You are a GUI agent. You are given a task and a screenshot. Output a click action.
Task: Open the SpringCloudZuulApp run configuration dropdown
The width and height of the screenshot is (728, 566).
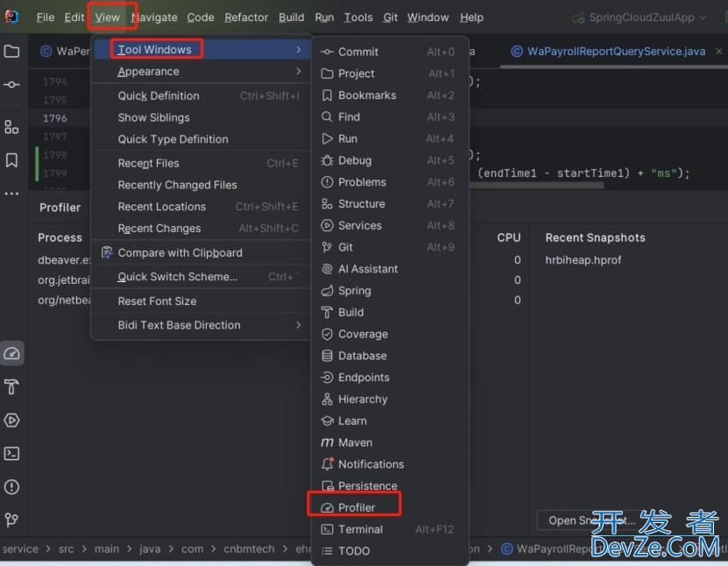tap(640, 18)
